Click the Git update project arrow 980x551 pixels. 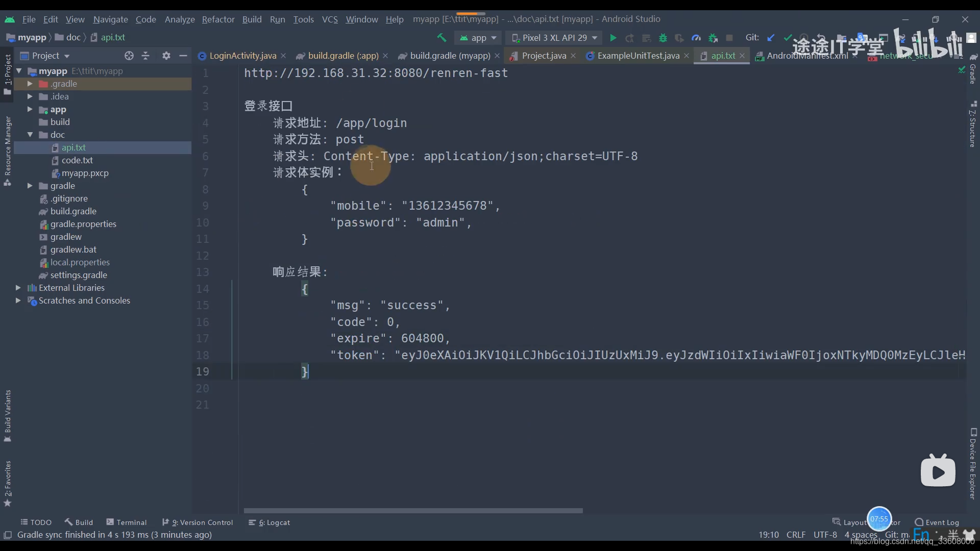click(x=771, y=38)
